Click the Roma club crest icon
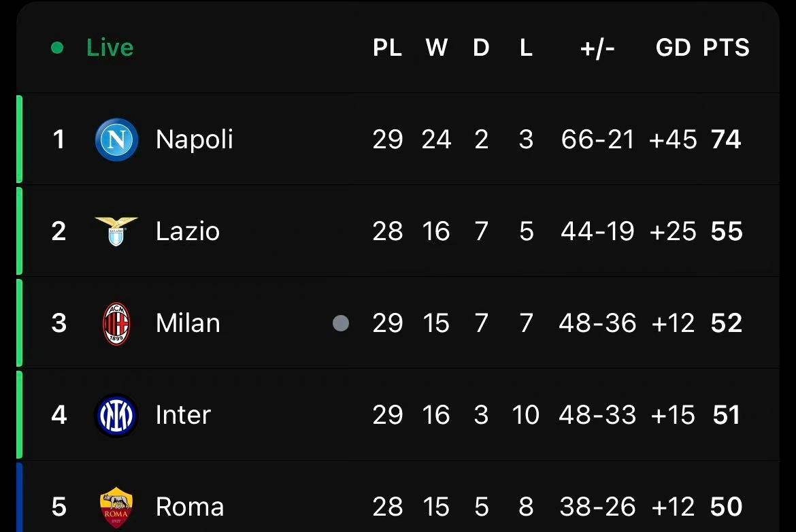The height and width of the screenshot is (532, 796). pyautogui.click(x=116, y=508)
